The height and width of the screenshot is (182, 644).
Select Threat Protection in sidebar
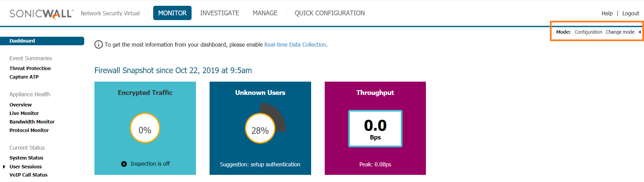coord(30,68)
